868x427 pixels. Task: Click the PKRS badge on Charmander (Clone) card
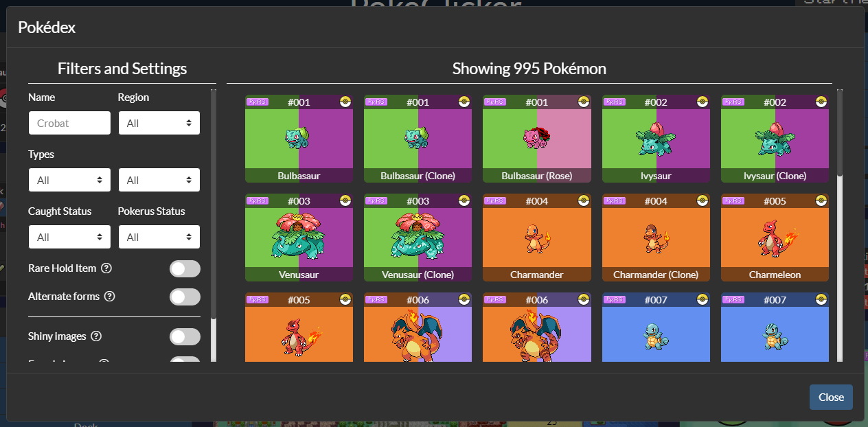(614, 200)
